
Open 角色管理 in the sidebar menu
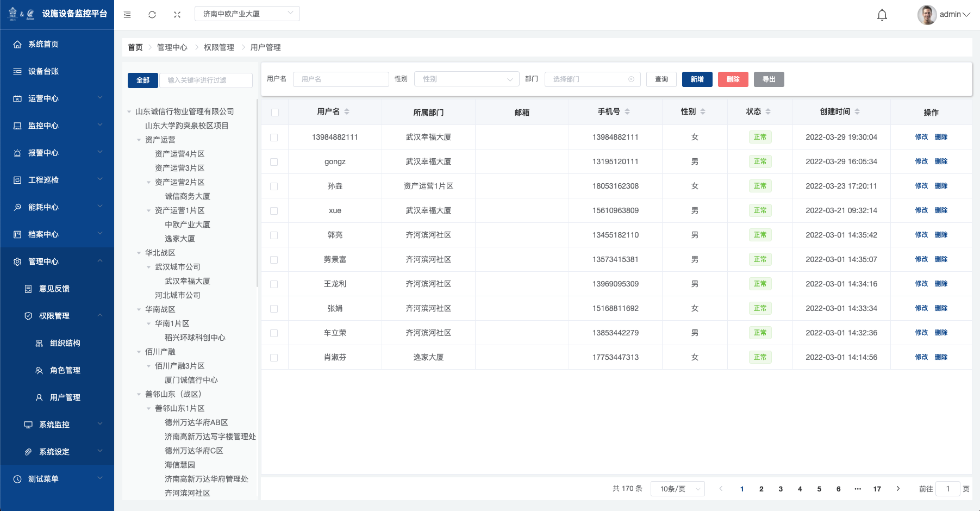coord(65,370)
